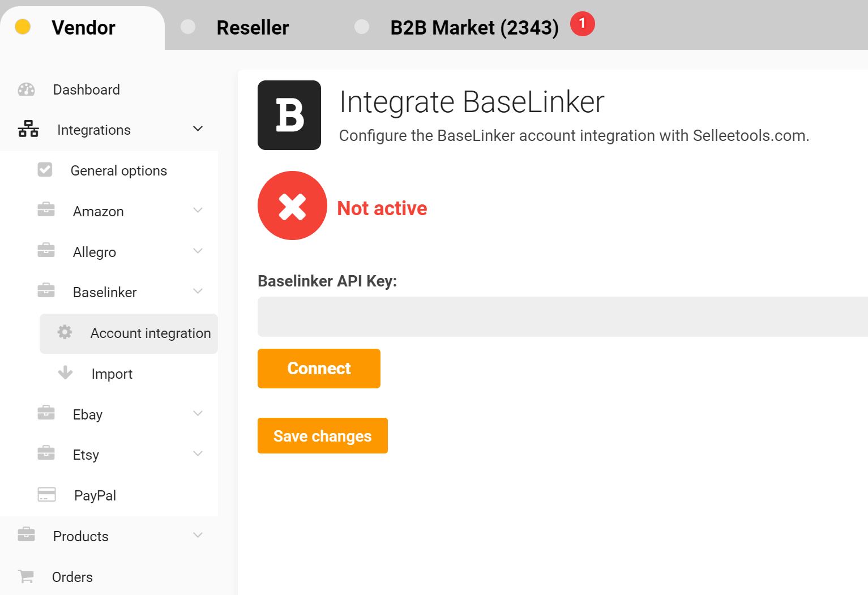Collapse the Integrations section chevron
Image resolution: width=868 pixels, height=595 pixels.
point(198,129)
